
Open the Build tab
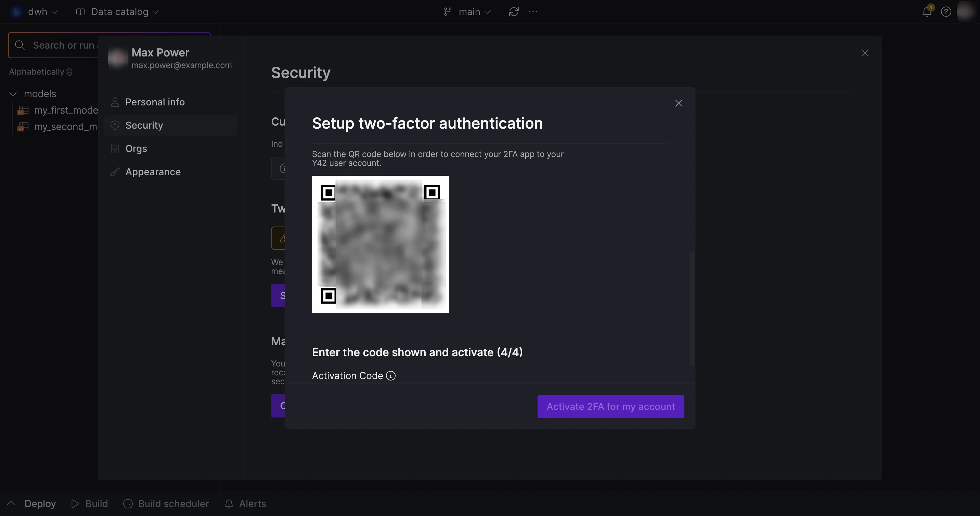click(90, 504)
